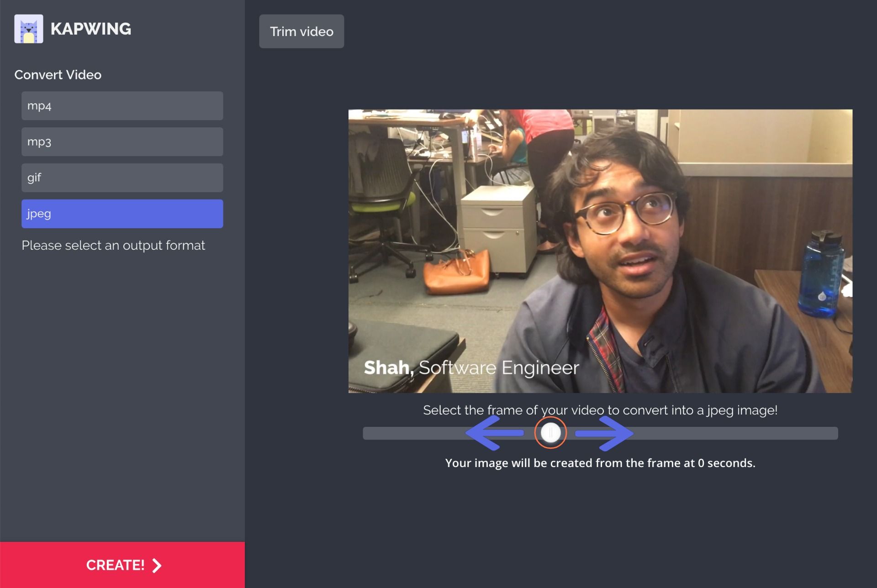Screen dimensions: 877x588
Task: Click the Kapwing cat logo icon
Action: [29, 29]
